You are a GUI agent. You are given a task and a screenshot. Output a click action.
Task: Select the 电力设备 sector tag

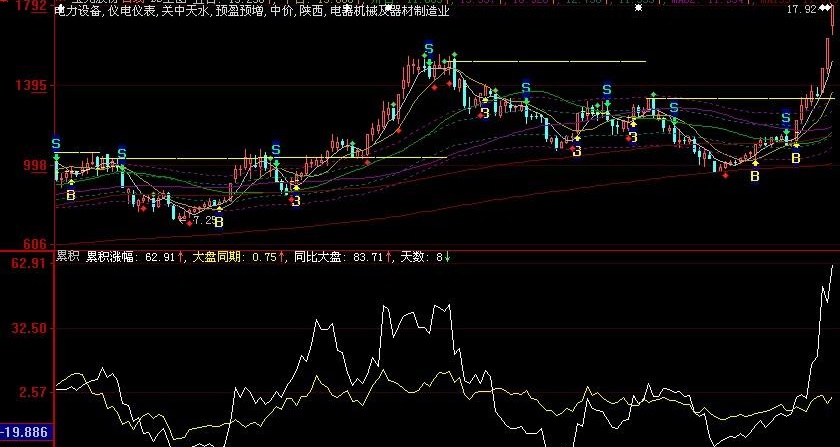(x=78, y=11)
